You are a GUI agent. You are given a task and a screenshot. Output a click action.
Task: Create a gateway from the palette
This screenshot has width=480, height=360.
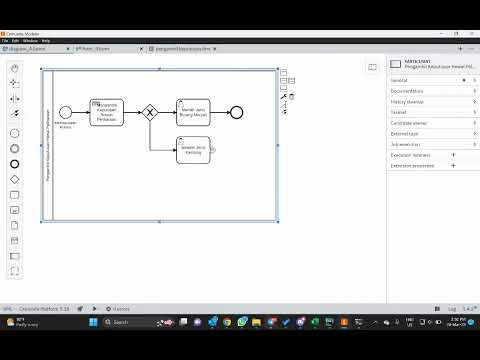click(14, 179)
